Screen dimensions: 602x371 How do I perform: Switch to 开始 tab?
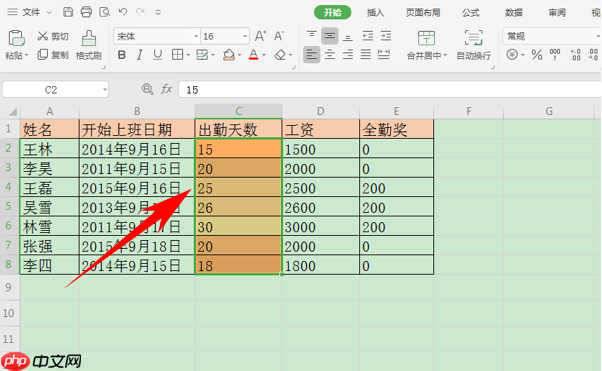tap(332, 13)
